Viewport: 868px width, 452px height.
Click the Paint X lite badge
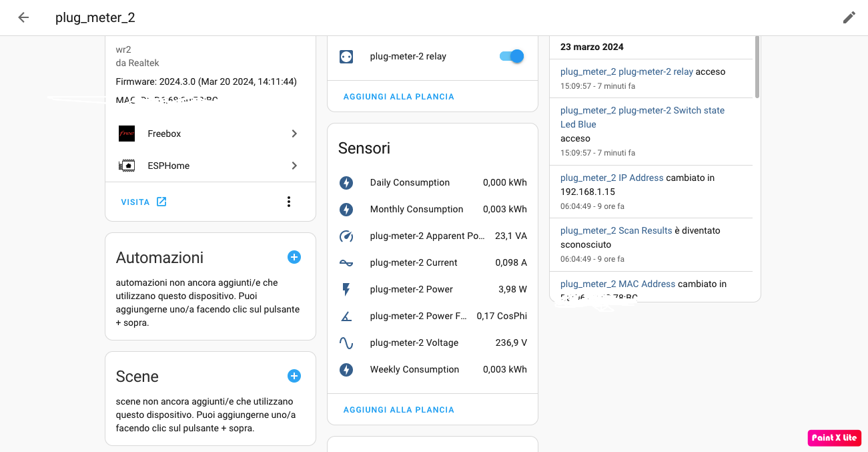coord(835,438)
